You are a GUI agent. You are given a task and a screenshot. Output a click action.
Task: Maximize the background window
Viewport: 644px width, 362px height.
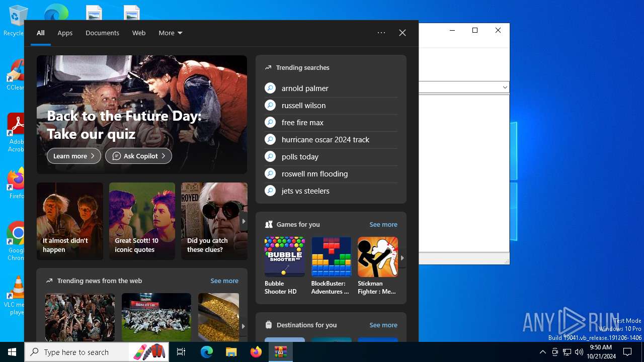pos(474,30)
